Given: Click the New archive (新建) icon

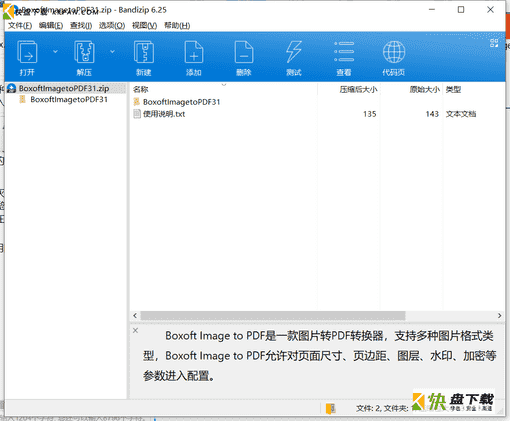Looking at the screenshot, I should click(144, 52).
